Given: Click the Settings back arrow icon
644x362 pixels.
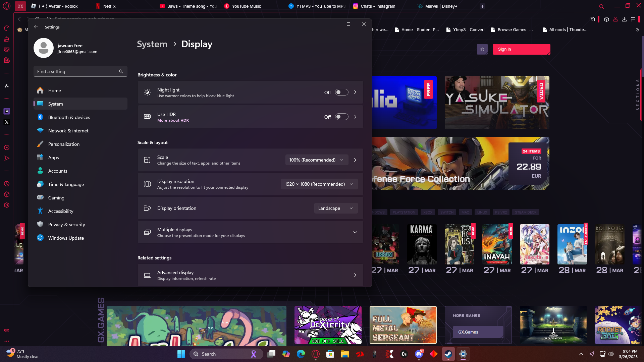Looking at the screenshot, I should click(36, 27).
